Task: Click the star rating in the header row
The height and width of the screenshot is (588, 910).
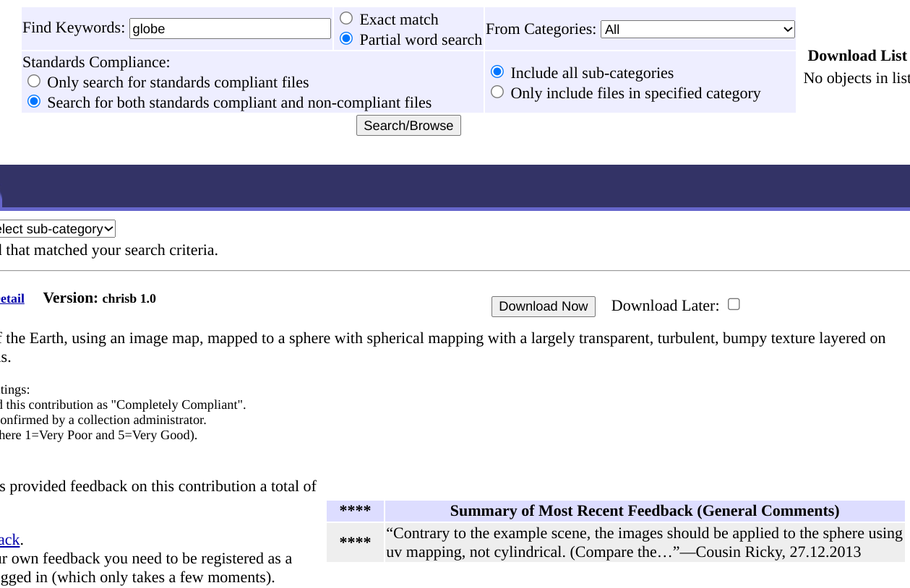Action: coord(355,511)
